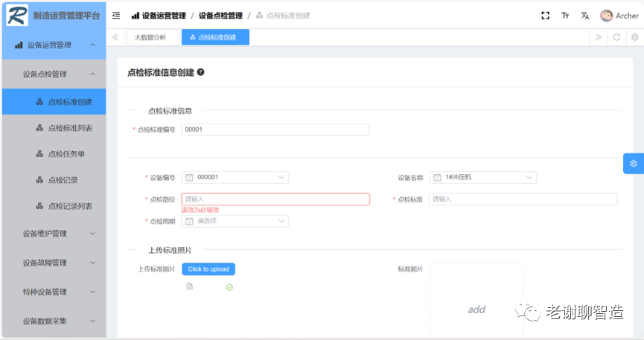The width and height of the screenshot is (644, 340).
Task: Click the calendar icon in 点检周期 field
Action: pyautogui.click(x=189, y=221)
